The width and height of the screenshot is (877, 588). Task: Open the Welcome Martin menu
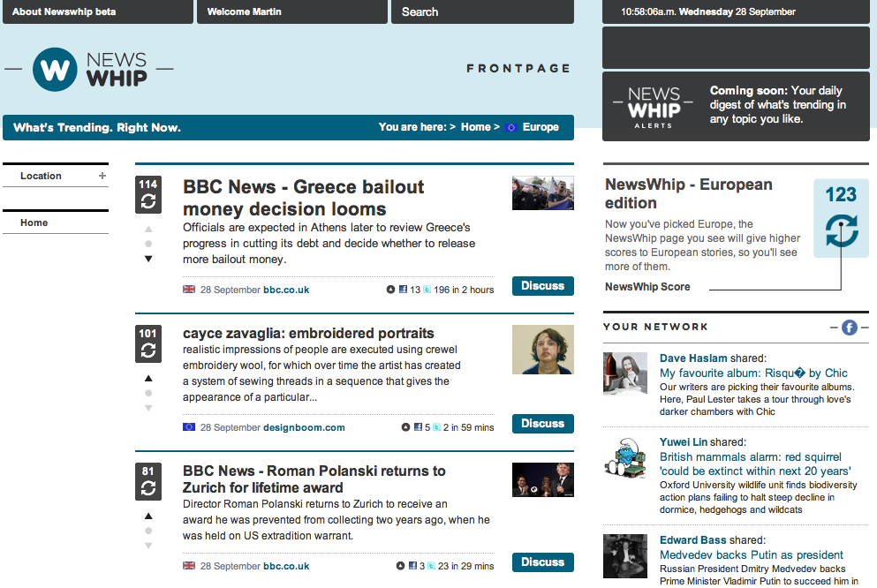[292, 11]
